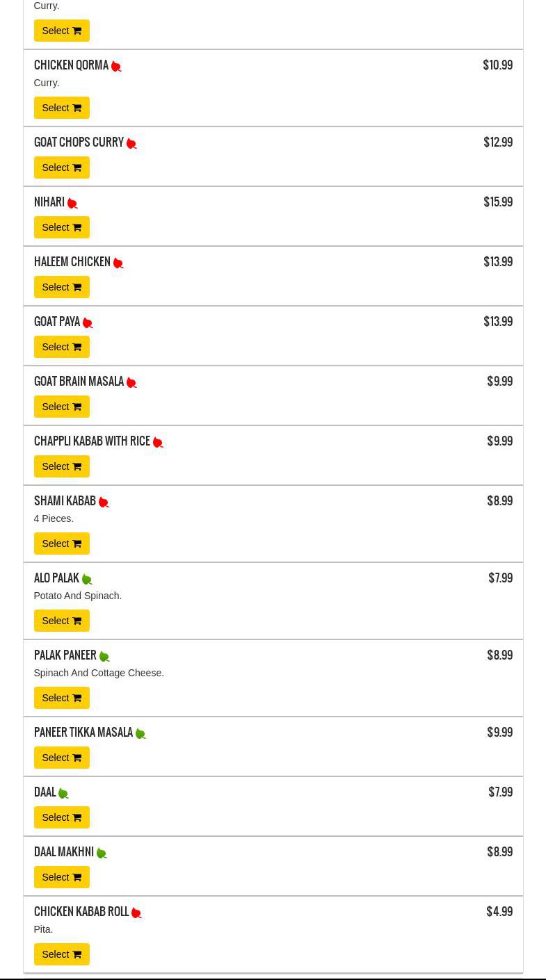Click the Select button for Nihari
546x980 pixels.
(61, 227)
